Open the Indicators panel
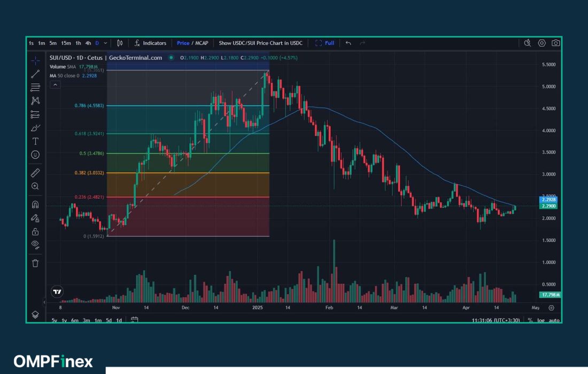 tap(150, 43)
